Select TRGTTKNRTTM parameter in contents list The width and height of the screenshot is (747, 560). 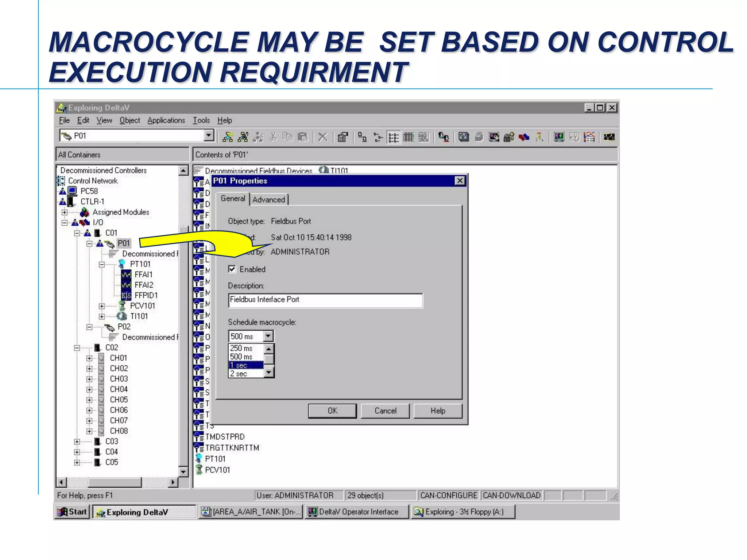(x=232, y=448)
